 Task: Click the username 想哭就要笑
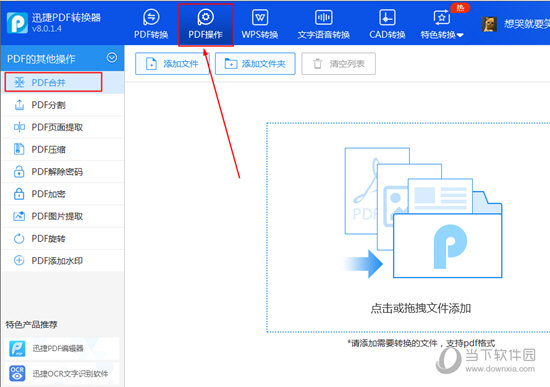click(527, 24)
